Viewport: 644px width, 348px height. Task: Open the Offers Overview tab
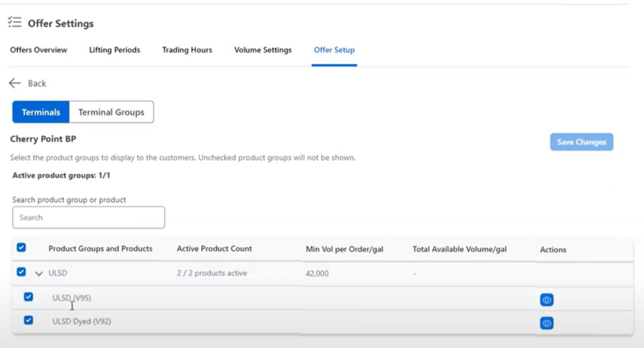(x=38, y=50)
